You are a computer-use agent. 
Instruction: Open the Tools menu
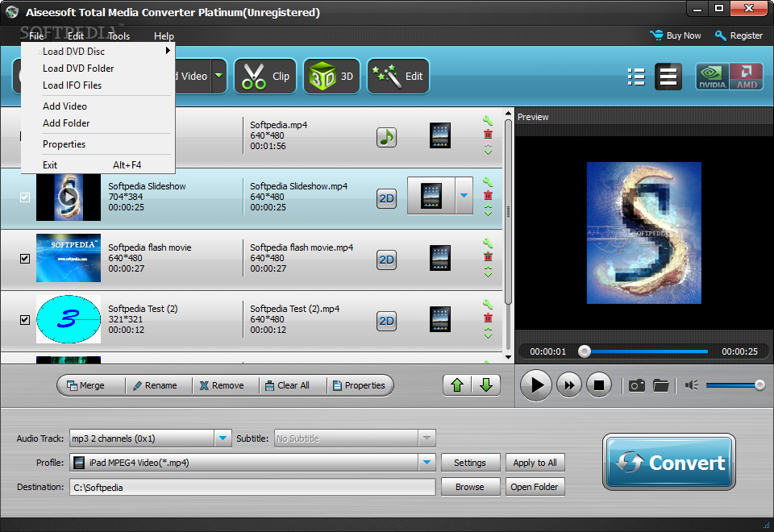pyautogui.click(x=119, y=36)
